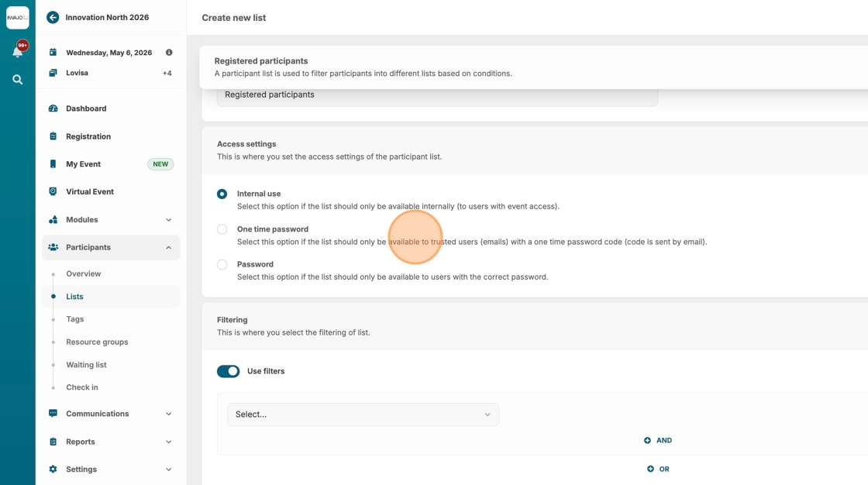Viewport: 868px width, 485px height.
Task: Disable the Use filters toggle
Action: 228,371
